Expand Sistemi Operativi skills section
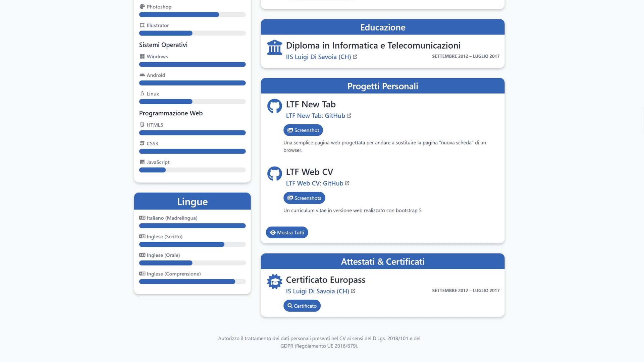The height and width of the screenshot is (362, 644). [163, 44]
